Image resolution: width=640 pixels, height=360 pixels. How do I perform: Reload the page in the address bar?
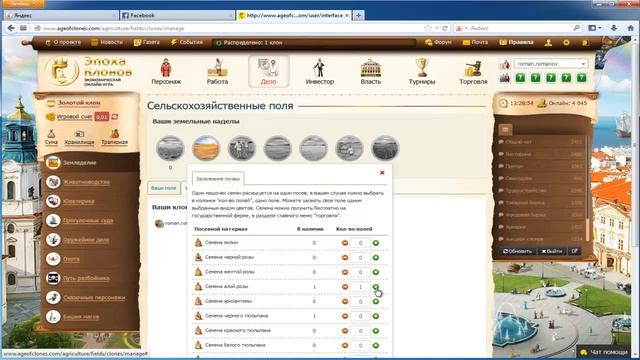coord(445,28)
